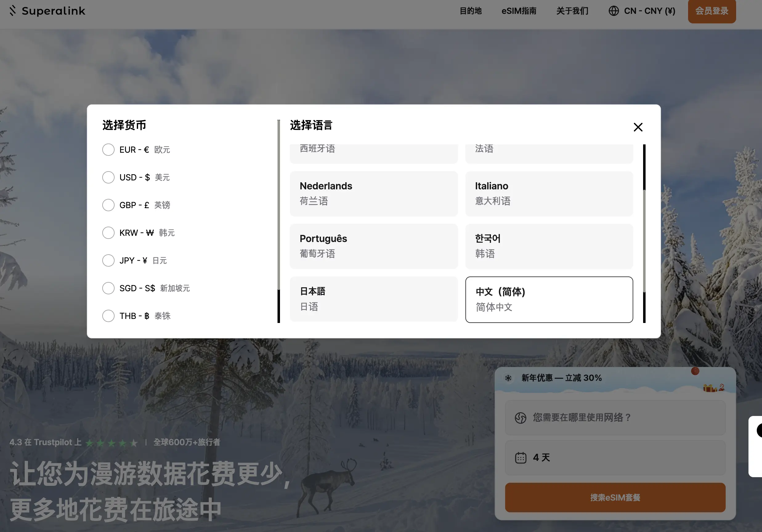Choose the KRW won radio option
The image size is (762, 532).
pyautogui.click(x=108, y=233)
